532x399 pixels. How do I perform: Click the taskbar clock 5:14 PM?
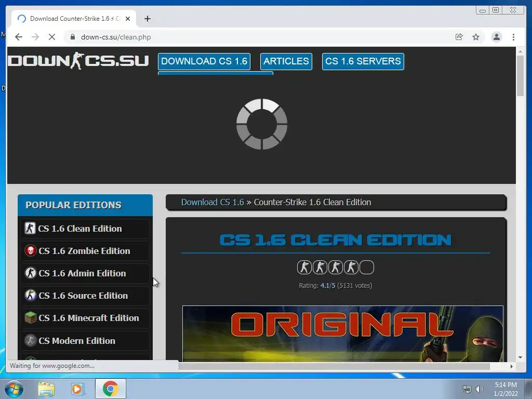506,389
